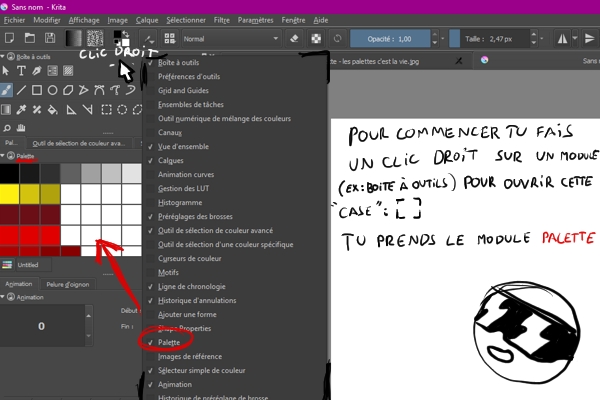The image size is (600, 400).
Task: Open dropdown arrow next to Opacité slider
Action: click(x=443, y=39)
